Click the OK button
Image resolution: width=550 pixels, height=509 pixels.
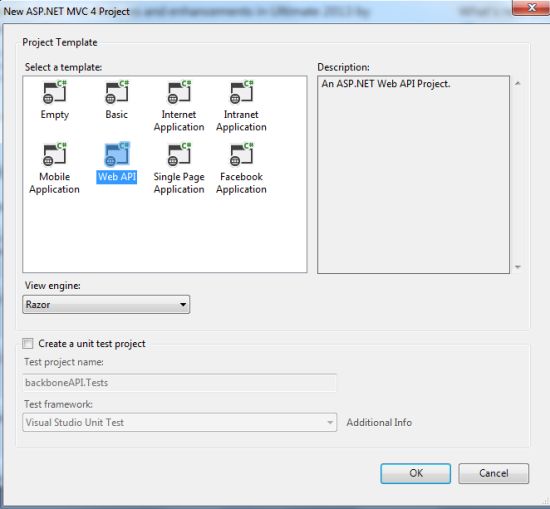coord(416,473)
